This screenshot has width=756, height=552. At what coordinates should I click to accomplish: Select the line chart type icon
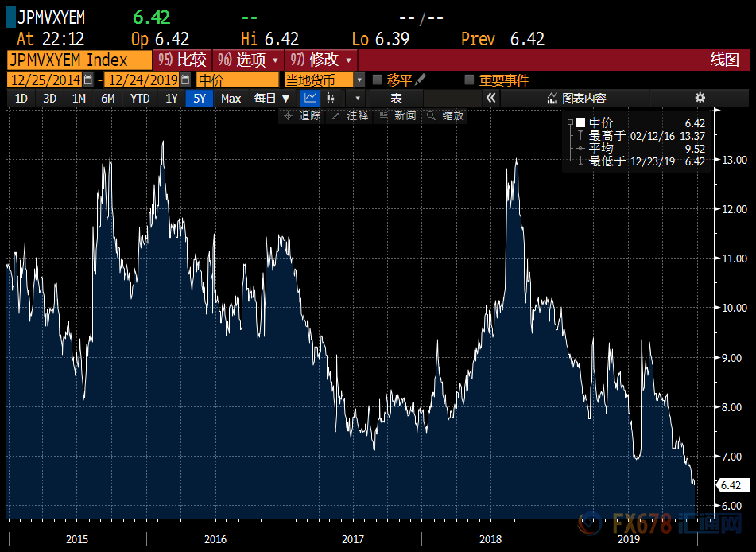pos(309,98)
